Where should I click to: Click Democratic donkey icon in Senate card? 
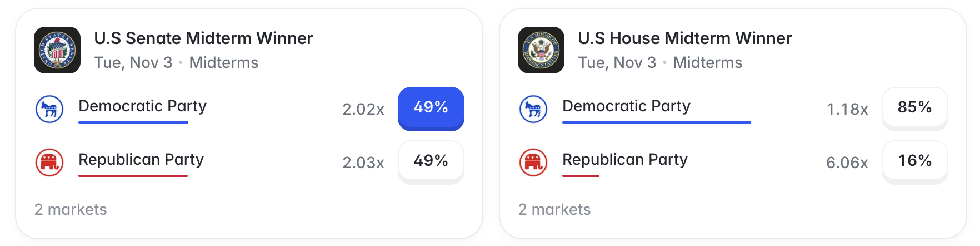point(49,109)
